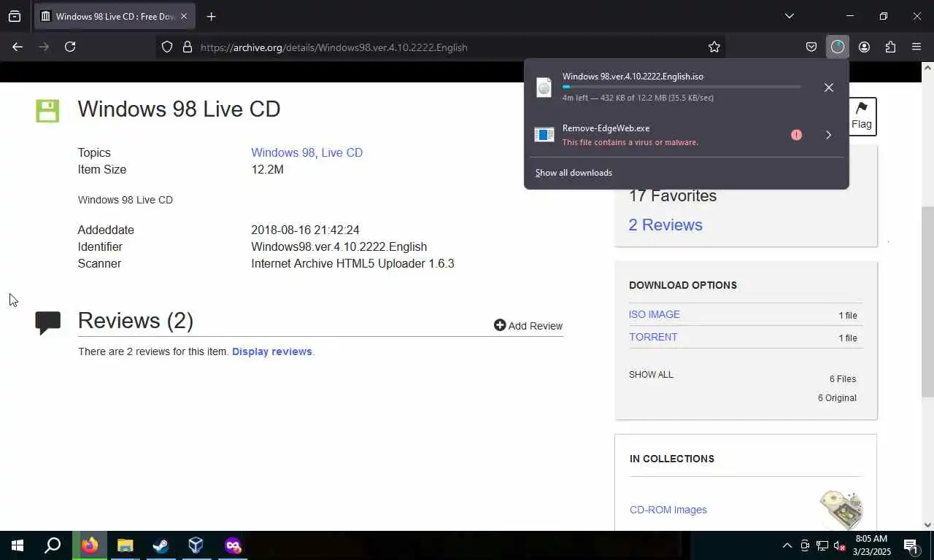Click the Remove-EdgeWeb.exe file icon
The width and height of the screenshot is (934, 560).
point(544,135)
